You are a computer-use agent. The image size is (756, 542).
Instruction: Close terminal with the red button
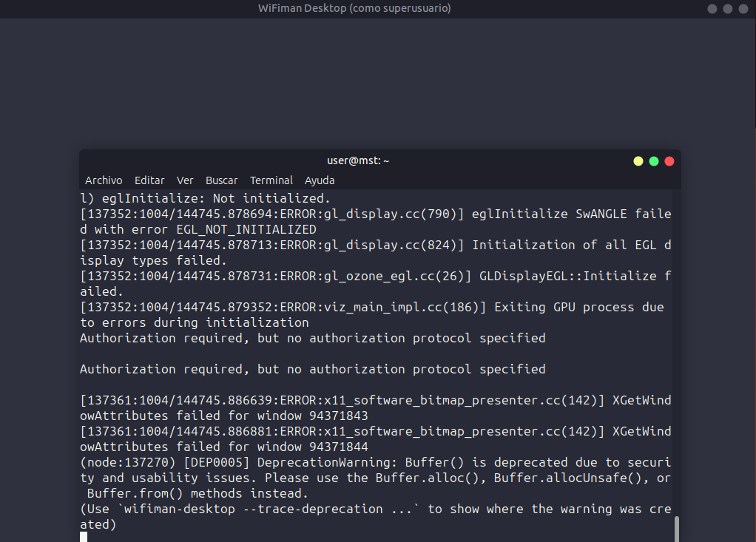(x=669, y=161)
